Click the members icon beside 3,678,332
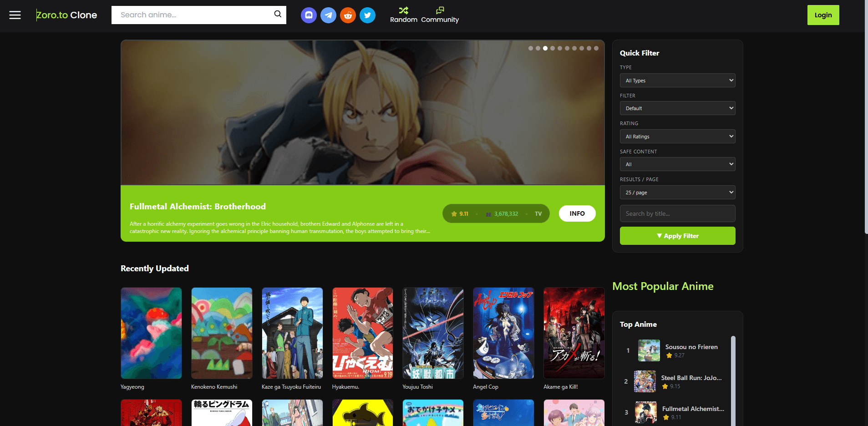This screenshot has height=426, width=868. [489, 214]
